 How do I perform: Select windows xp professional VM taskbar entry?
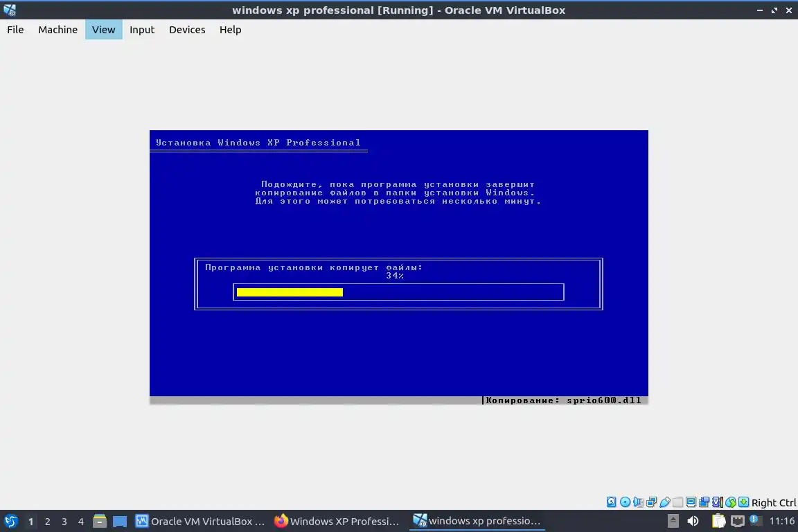coord(477,521)
